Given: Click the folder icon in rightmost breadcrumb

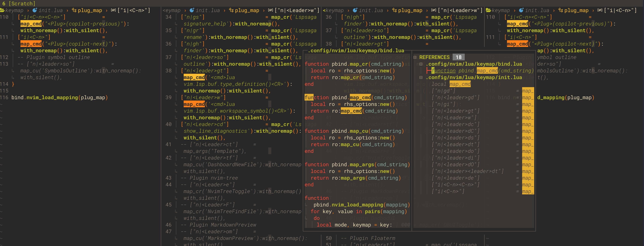Looking at the screenshot, I should [x=489, y=10].
